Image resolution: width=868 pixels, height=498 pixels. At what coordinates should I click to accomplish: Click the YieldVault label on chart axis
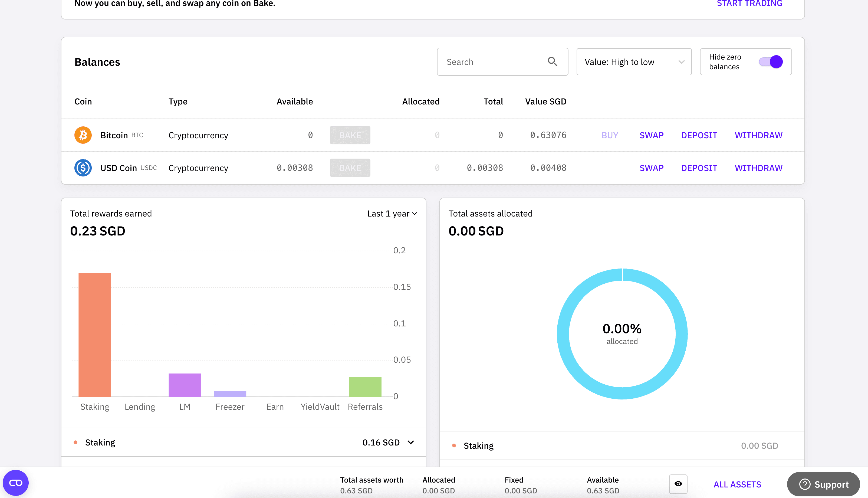(x=320, y=407)
